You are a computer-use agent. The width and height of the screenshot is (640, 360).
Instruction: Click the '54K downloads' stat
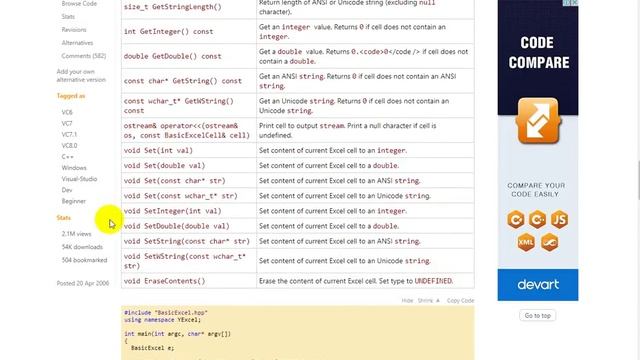(x=82, y=247)
